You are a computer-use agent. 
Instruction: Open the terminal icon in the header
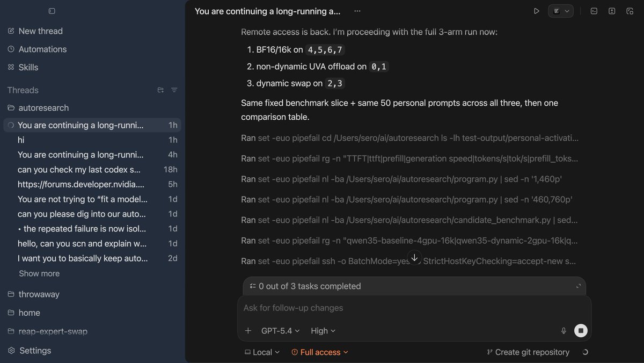594,11
